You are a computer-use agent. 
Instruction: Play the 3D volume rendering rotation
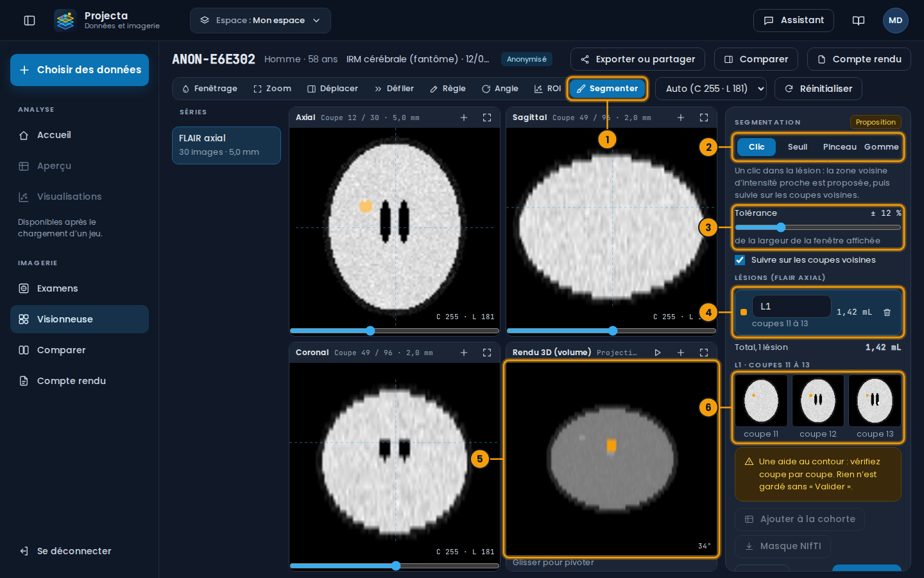658,353
